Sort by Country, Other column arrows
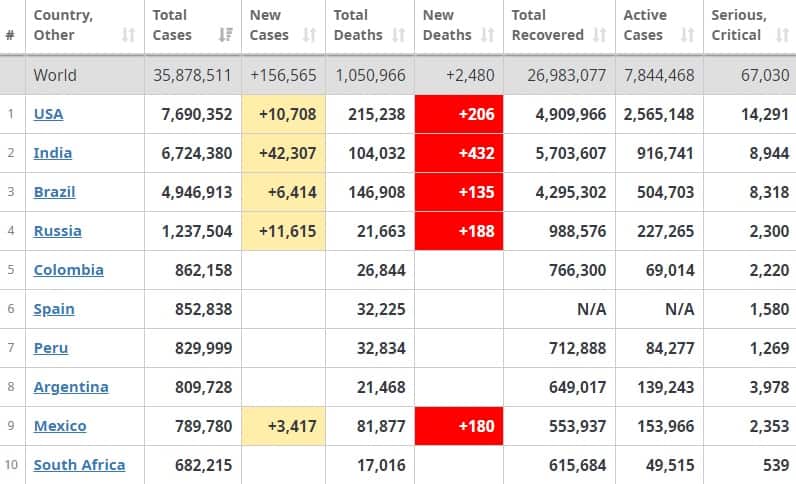This screenshot has height=484, width=796. tap(128, 35)
